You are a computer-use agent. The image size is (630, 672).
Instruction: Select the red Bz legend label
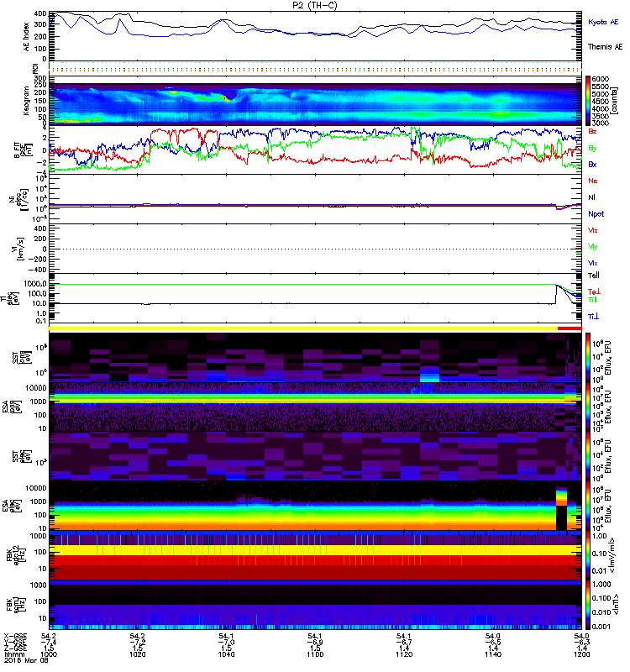[x=593, y=131]
